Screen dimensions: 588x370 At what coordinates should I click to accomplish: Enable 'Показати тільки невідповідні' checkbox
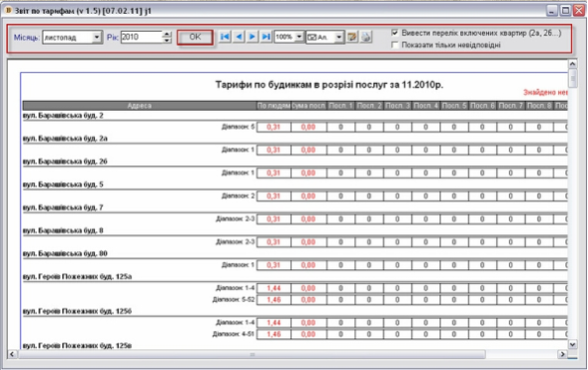[395, 45]
